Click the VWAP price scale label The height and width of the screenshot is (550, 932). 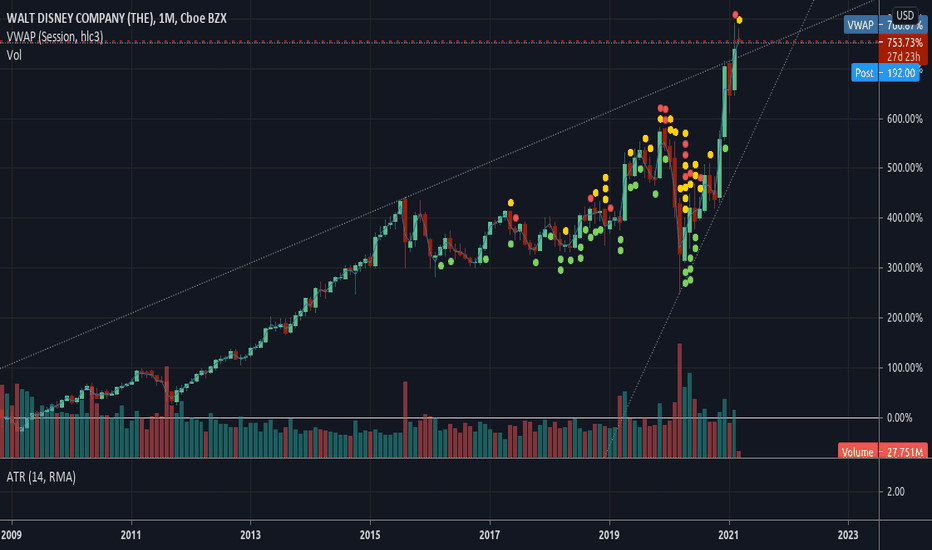click(885, 25)
